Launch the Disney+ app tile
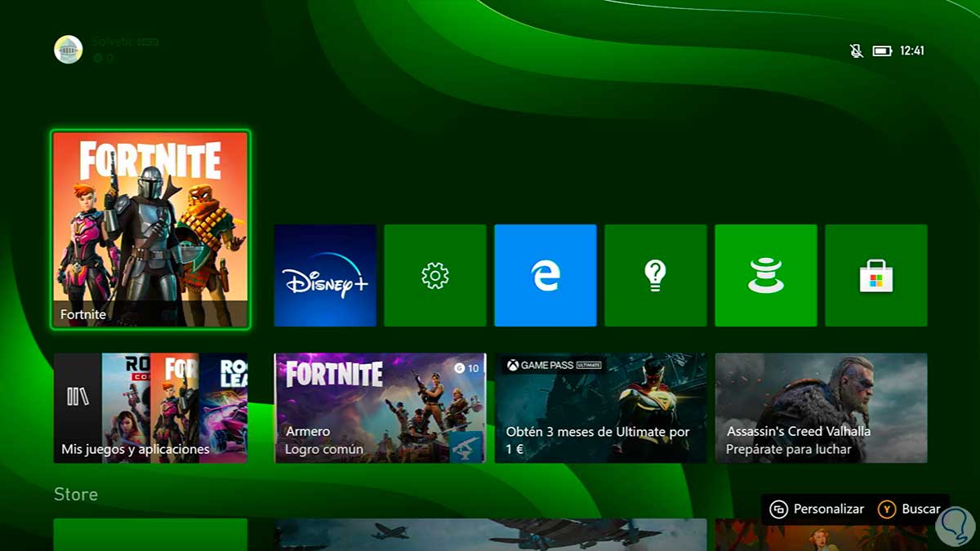The width and height of the screenshot is (980, 551). tap(325, 276)
